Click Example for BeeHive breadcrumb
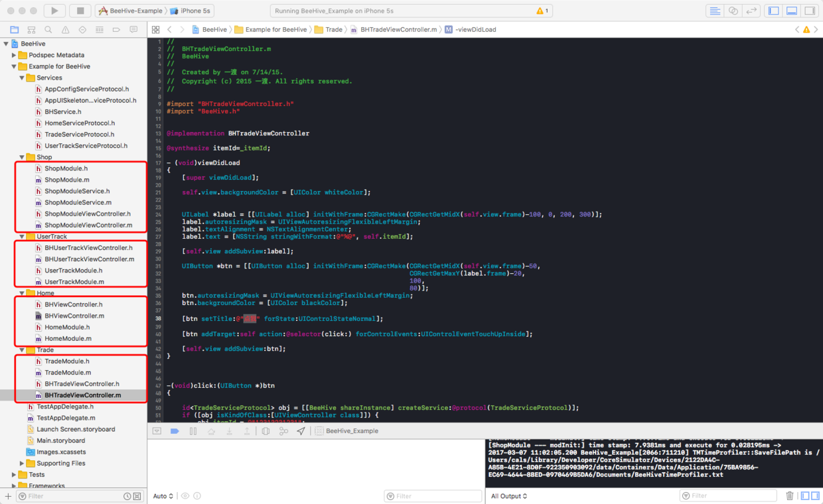The width and height of the screenshot is (823, 504). [270, 30]
